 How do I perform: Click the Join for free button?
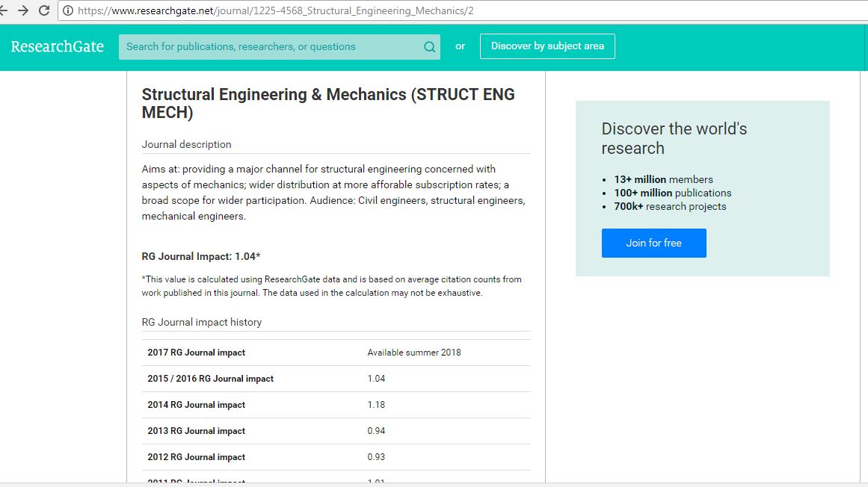653,243
